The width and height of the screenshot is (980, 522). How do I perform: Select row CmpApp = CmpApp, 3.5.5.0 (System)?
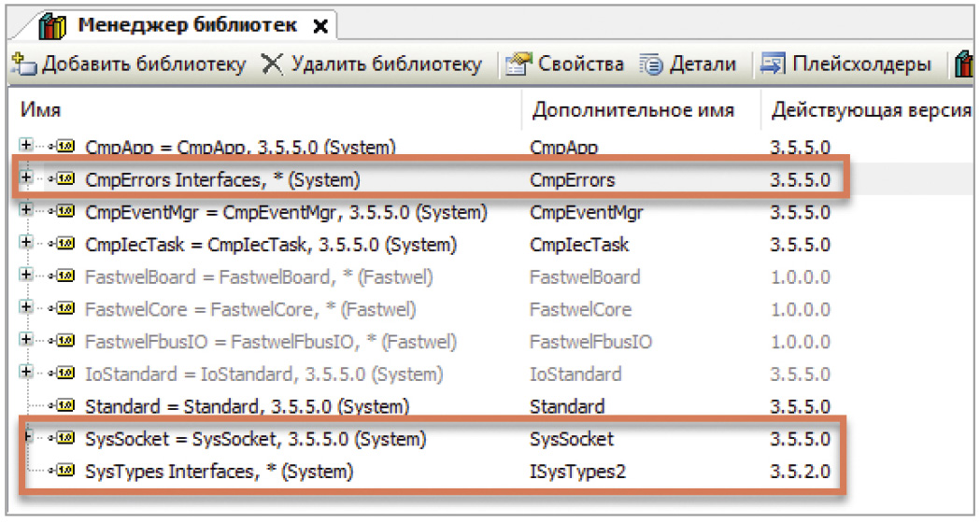pos(241,148)
